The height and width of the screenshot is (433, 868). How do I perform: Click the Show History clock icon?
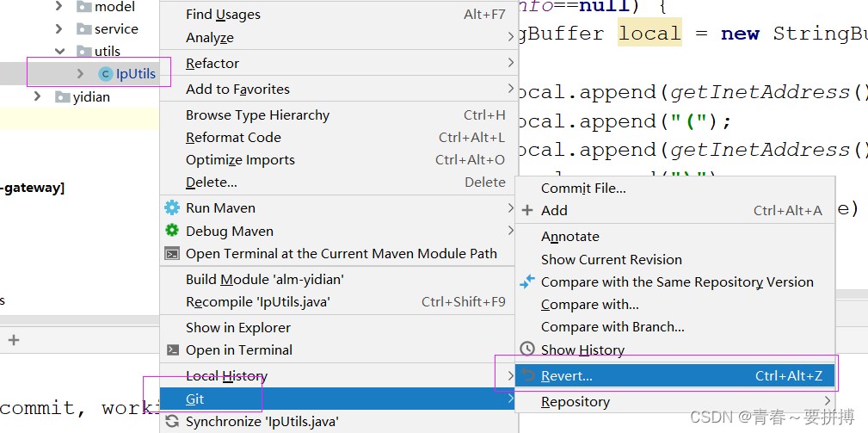click(527, 349)
